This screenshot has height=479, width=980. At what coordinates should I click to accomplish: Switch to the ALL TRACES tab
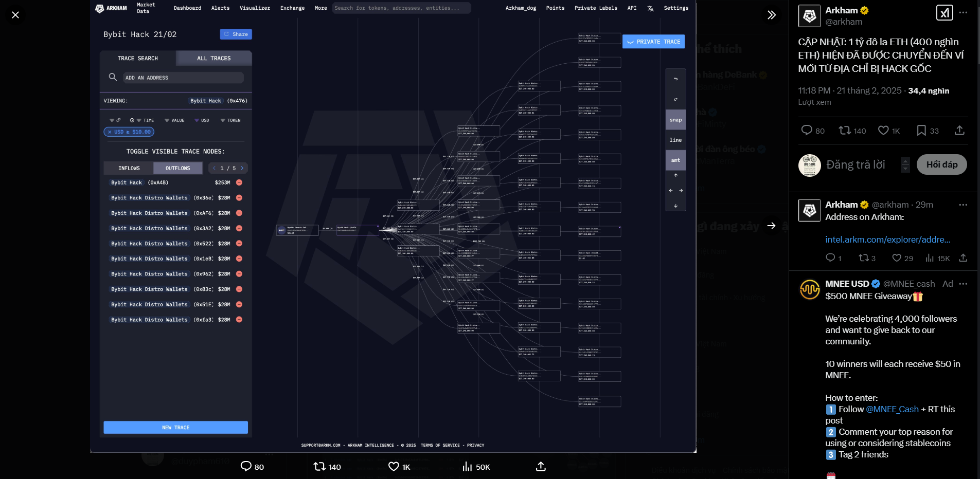tap(213, 58)
